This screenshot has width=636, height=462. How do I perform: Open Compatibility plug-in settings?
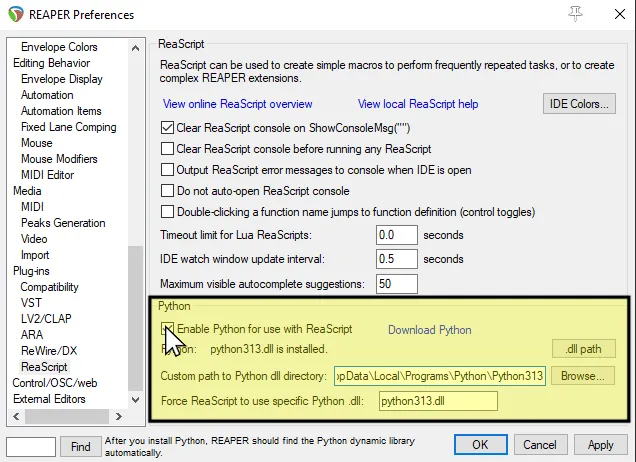[49, 287]
